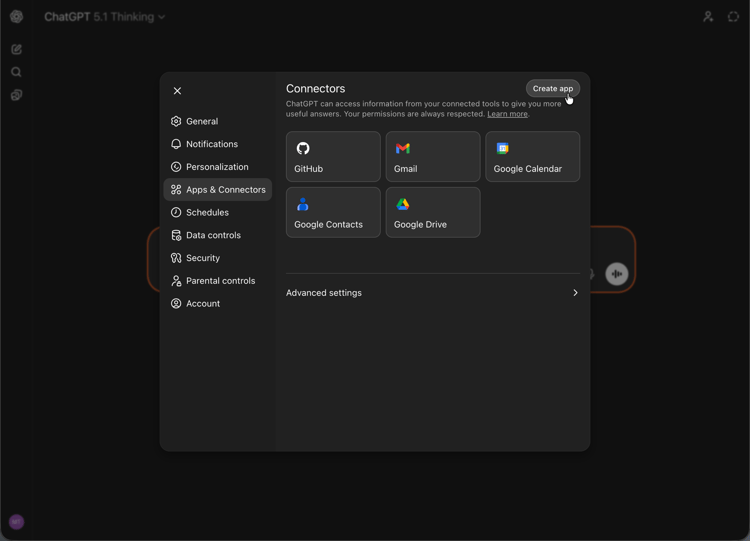The width and height of the screenshot is (750, 541).
Task: Start a new chat with pencil icon
Action: point(16,49)
